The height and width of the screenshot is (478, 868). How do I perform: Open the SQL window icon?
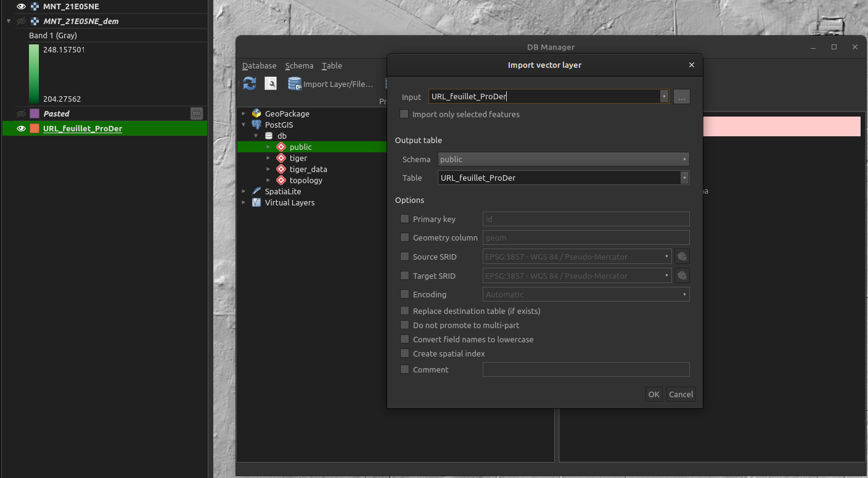tap(270, 83)
